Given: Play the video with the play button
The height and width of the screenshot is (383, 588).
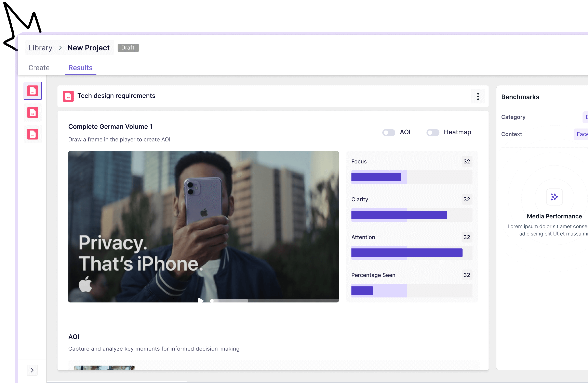Looking at the screenshot, I should (201, 300).
